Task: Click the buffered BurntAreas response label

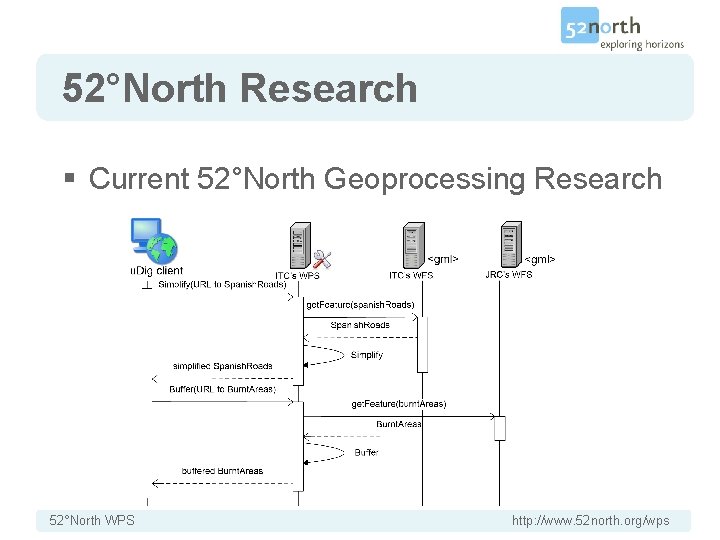Action: click(x=222, y=471)
